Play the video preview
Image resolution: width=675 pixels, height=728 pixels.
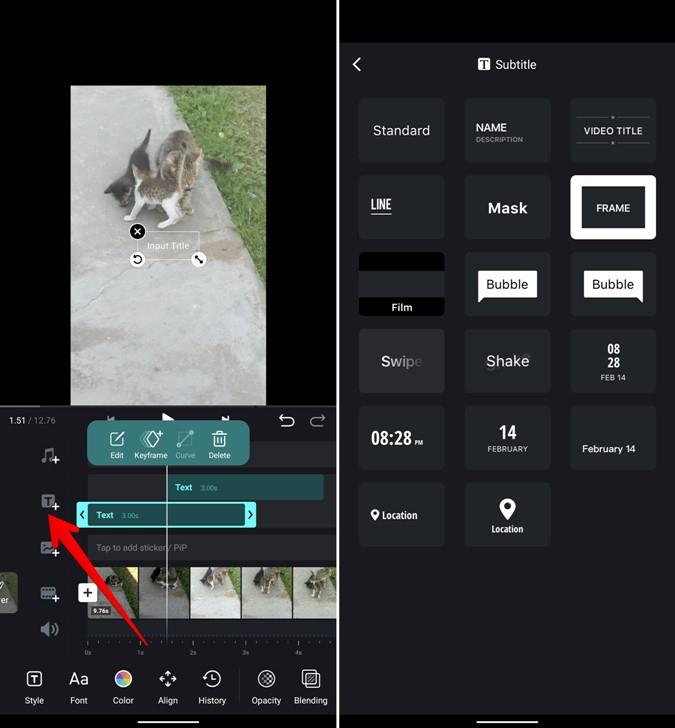pos(168,417)
